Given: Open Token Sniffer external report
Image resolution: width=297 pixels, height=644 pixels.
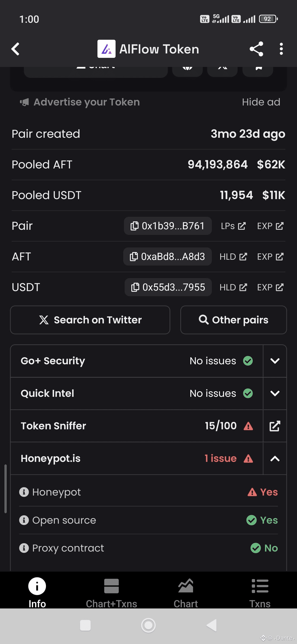Looking at the screenshot, I should tap(275, 426).
